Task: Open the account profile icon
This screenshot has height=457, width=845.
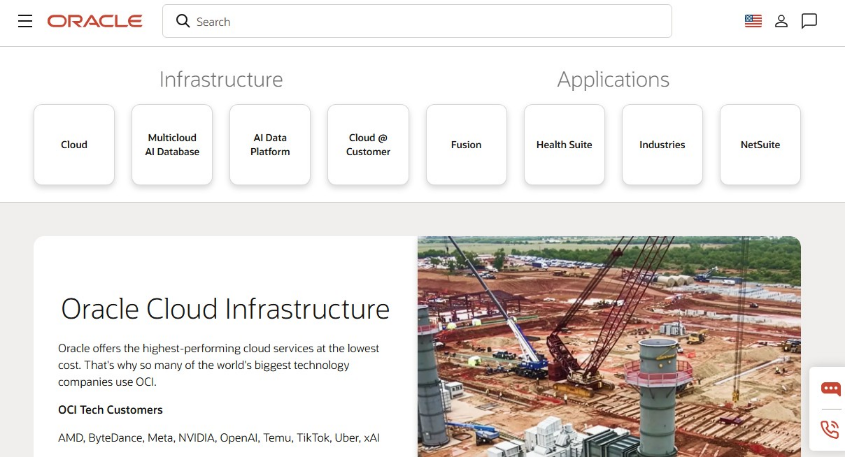Action: coord(781,21)
